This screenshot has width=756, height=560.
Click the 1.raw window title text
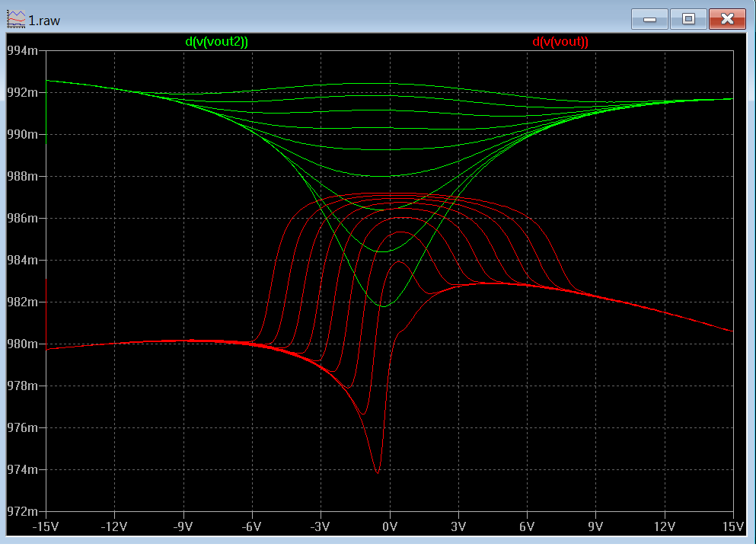click(x=44, y=21)
